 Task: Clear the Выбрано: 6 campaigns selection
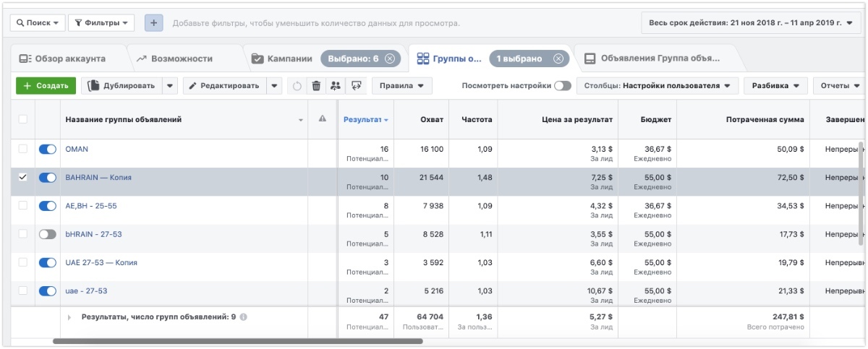(x=390, y=59)
